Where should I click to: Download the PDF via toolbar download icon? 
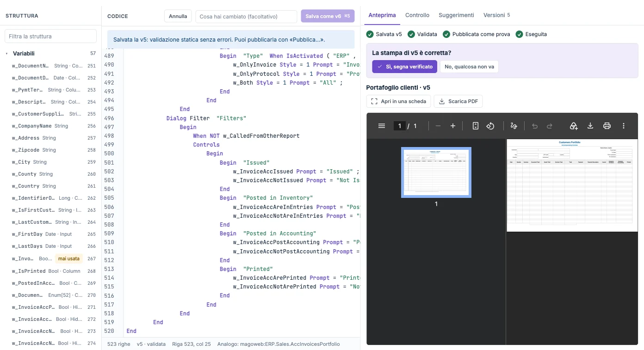(590, 126)
